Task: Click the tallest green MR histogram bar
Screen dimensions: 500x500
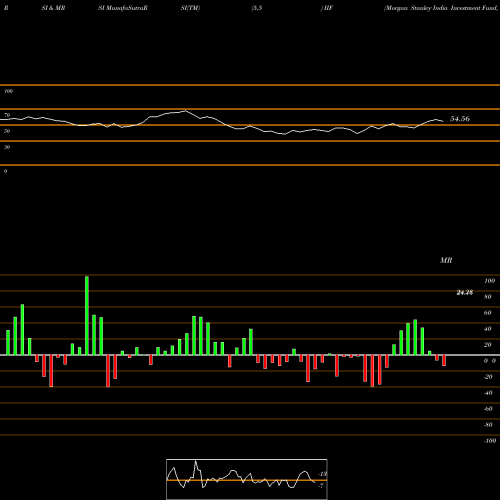Action: 87,315
